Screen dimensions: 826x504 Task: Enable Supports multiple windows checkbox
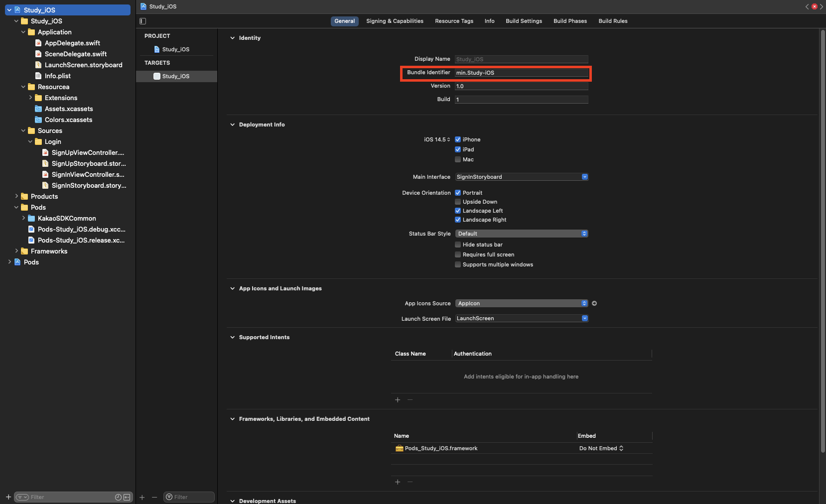point(458,264)
